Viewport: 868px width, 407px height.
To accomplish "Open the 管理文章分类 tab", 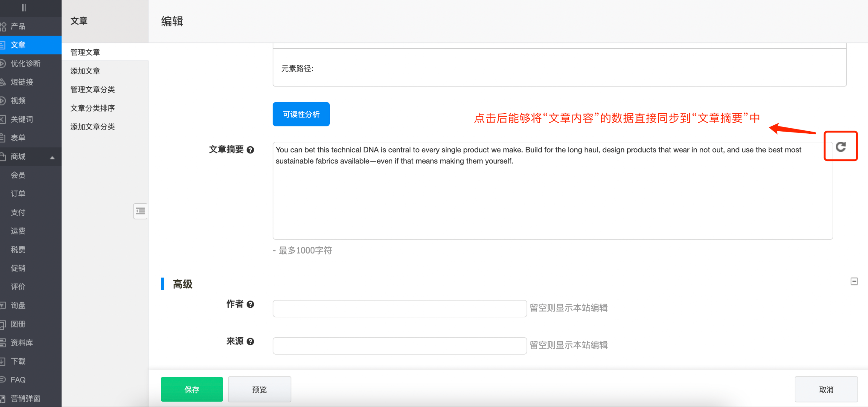I will [x=93, y=89].
